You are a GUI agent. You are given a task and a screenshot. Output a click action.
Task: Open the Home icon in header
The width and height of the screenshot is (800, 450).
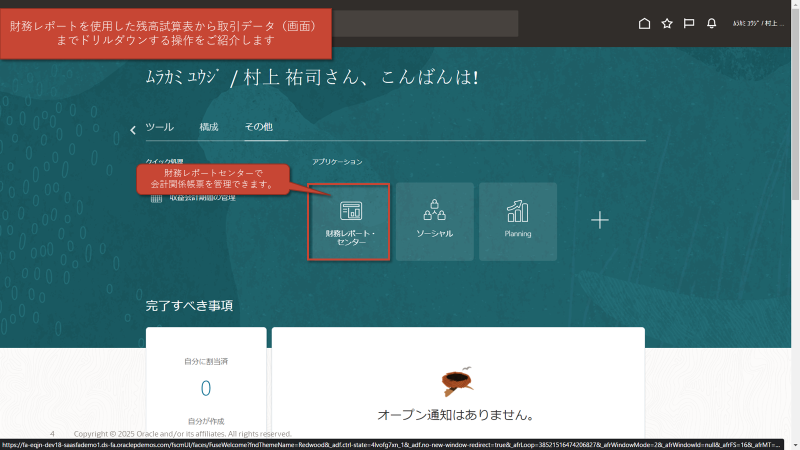(x=644, y=23)
